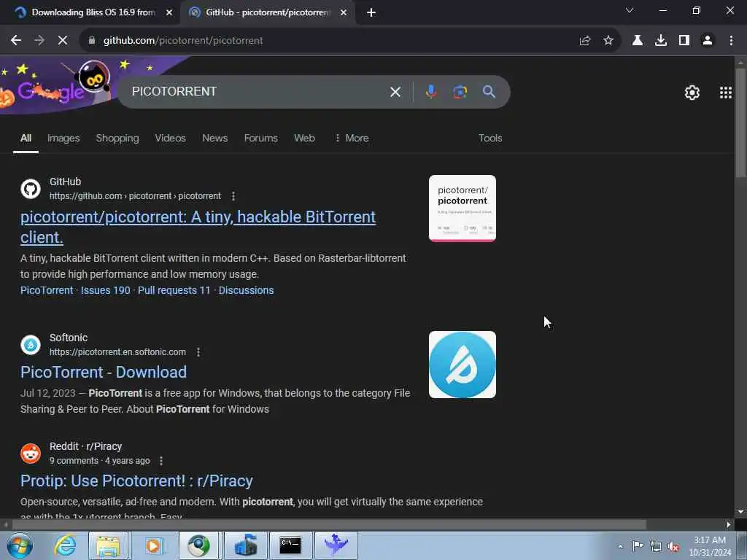Image resolution: width=747 pixels, height=560 pixels.
Task: Switch to Web results
Action: pyautogui.click(x=304, y=138)
